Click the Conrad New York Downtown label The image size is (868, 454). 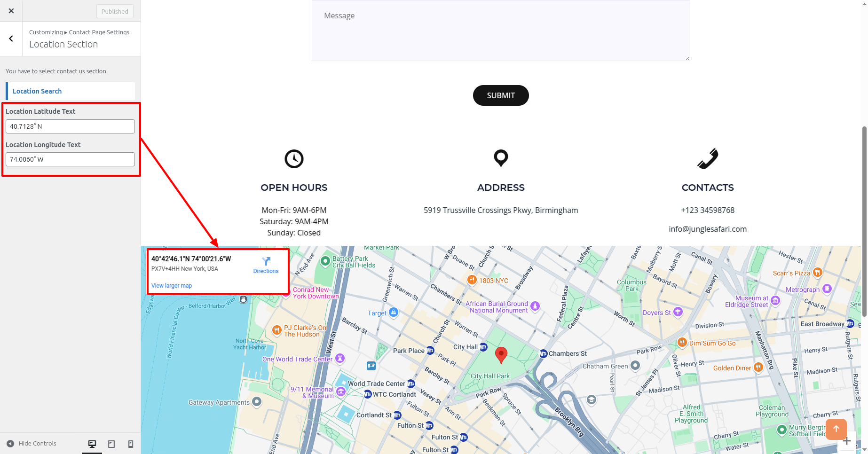[x=316, y=293]
